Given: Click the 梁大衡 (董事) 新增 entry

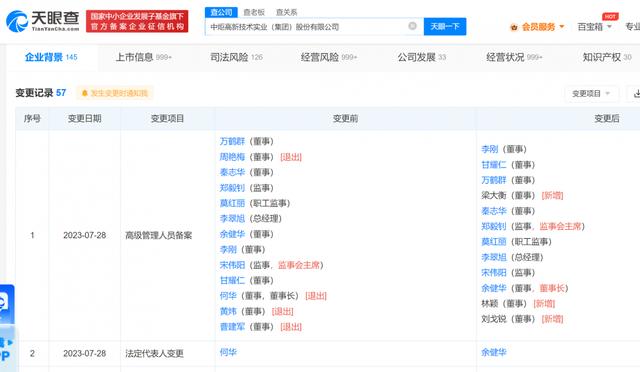Looking at the screenshot, I should point(522,196).
